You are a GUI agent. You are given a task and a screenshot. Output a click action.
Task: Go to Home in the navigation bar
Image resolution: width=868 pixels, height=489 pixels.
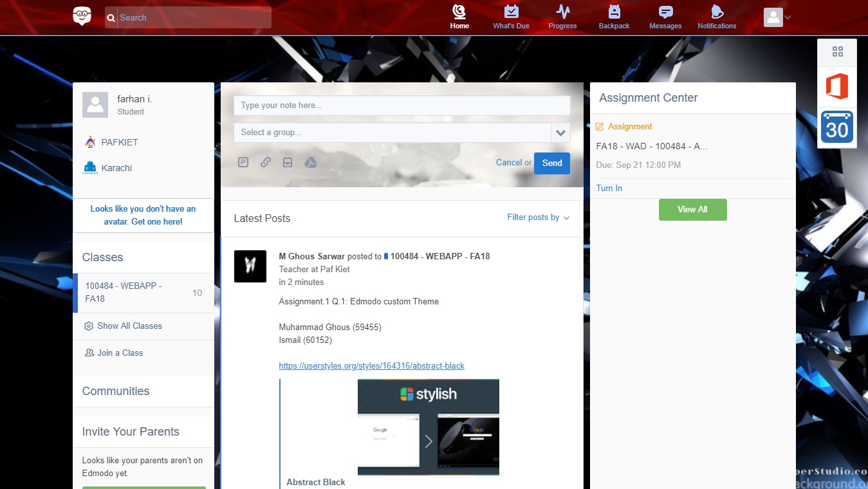point(459,16)
